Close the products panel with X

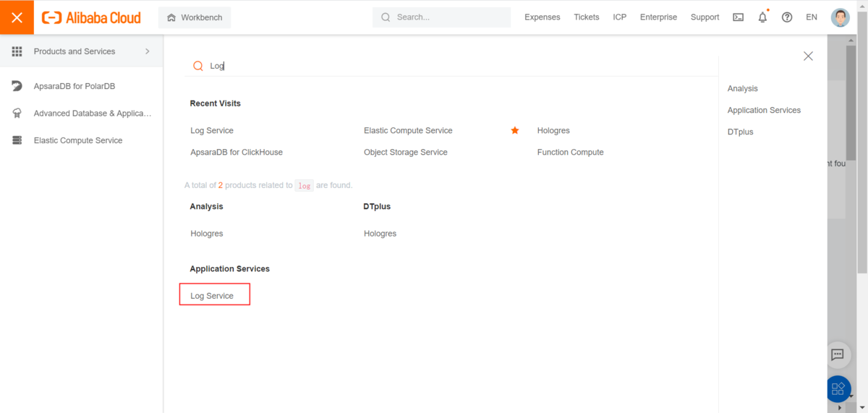809,56
